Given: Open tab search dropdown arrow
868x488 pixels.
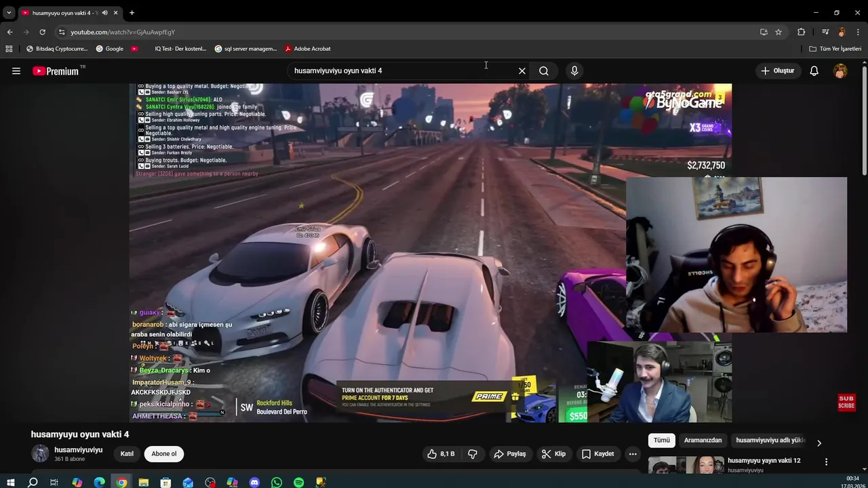Looking at the screenshot, I should [x=9, y=13].
